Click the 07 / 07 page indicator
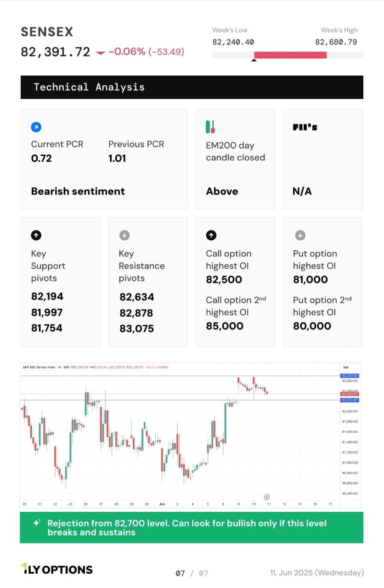384x588 pixels. pos(192,573)
